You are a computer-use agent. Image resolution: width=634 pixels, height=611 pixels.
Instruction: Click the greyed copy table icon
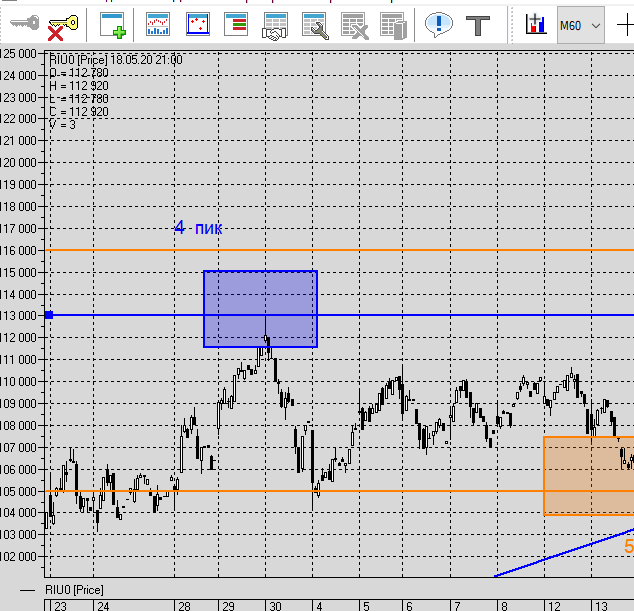click(x=393, y=26)
